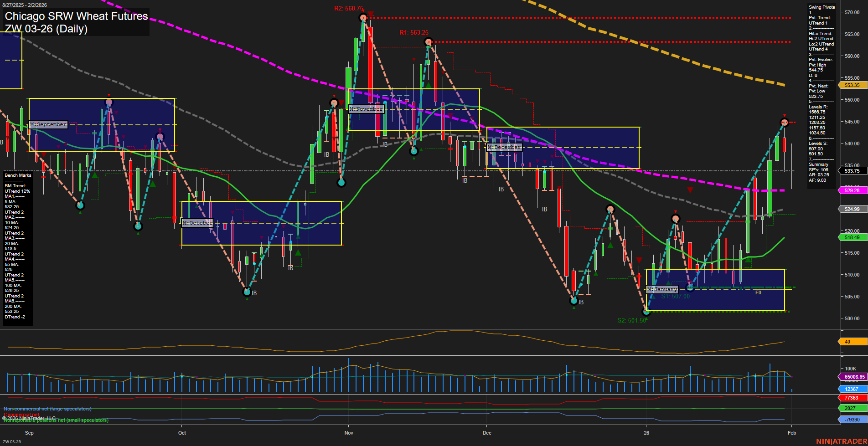Select the swing pivot circle at the R2 peak
The height and width of the screenshot is (446, 868).
[362, 17]
